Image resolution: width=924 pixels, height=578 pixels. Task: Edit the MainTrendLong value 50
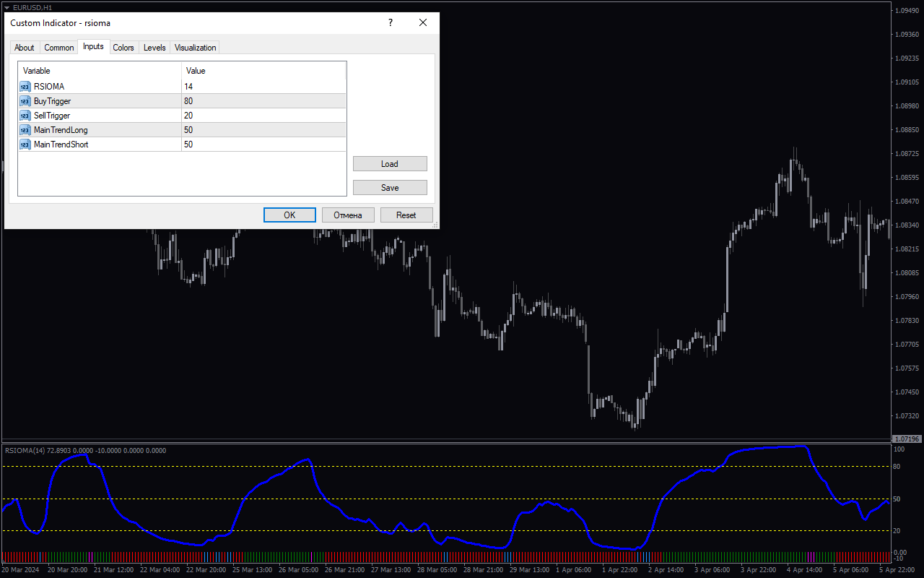click(x=263, y=130)
